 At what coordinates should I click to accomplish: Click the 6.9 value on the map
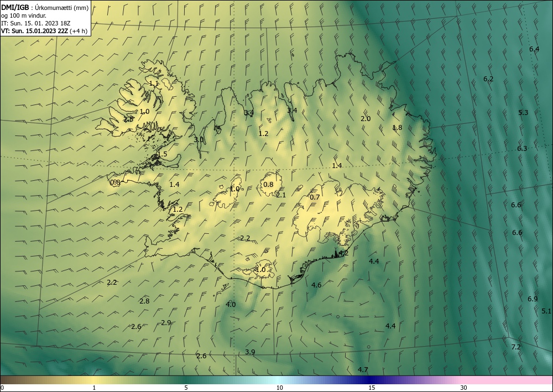(x=533, y=299)
